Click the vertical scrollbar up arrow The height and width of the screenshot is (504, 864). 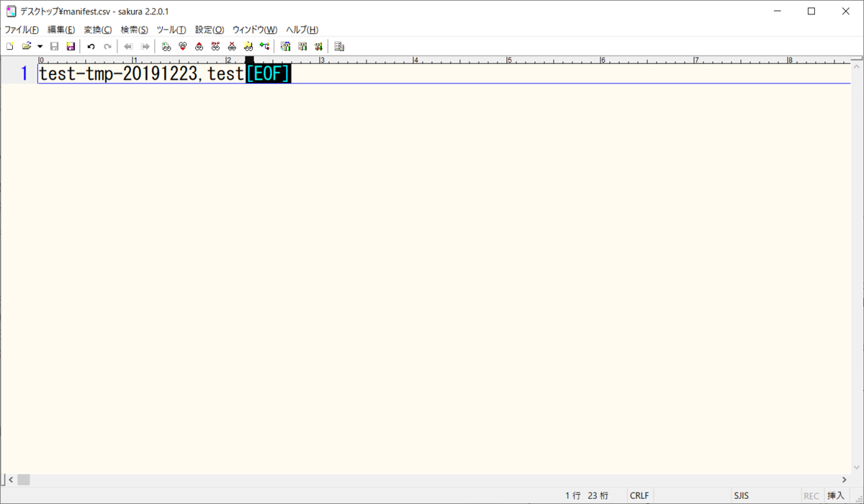(857, 68)
